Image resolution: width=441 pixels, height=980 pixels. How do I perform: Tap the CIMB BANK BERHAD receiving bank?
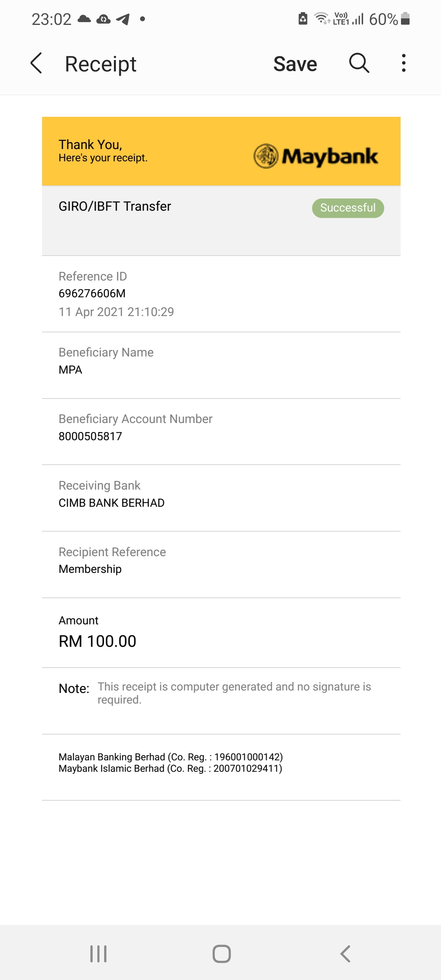[x=111, y=503]
